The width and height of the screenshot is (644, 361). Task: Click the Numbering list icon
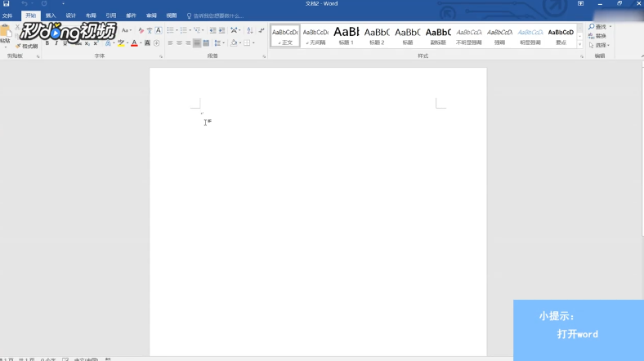point(186,30)
